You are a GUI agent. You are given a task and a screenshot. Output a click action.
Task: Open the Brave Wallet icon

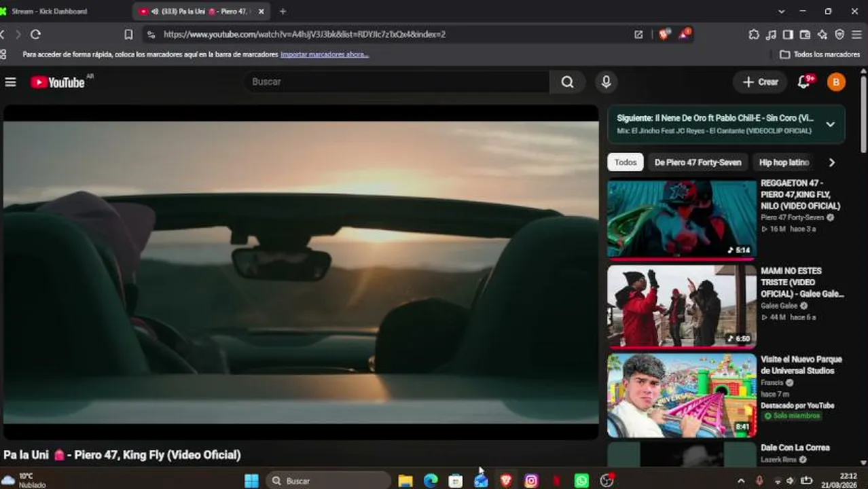click(x=805, y=34)
